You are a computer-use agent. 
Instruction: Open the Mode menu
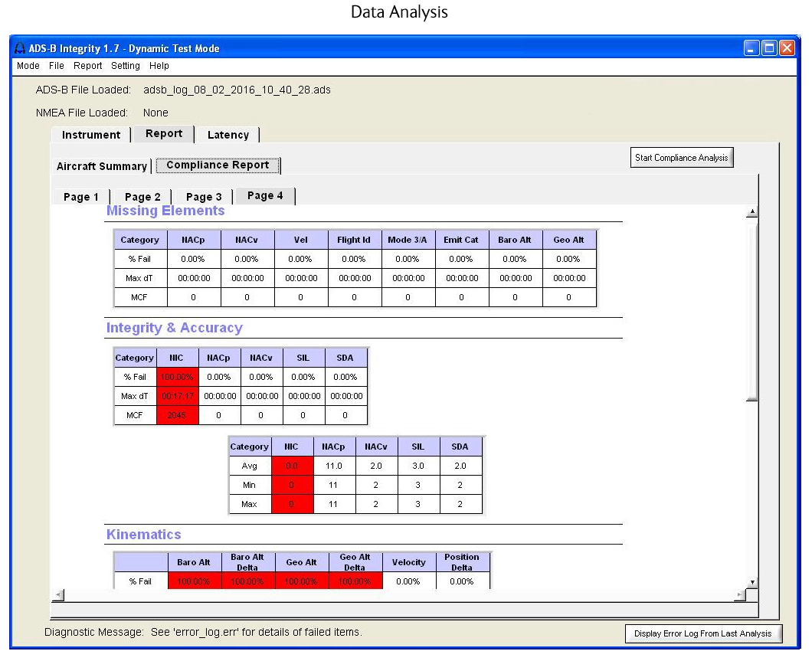point(28,66)
